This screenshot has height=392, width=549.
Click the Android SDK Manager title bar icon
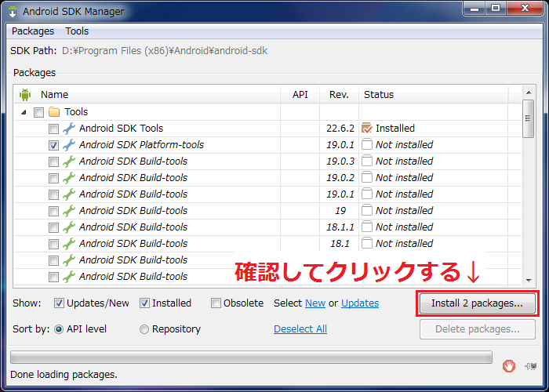13,11
